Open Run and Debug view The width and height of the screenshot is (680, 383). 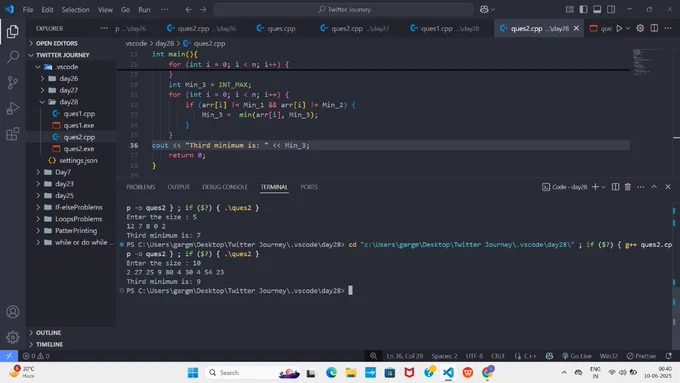pyautogui.click(x=13, y=108)
